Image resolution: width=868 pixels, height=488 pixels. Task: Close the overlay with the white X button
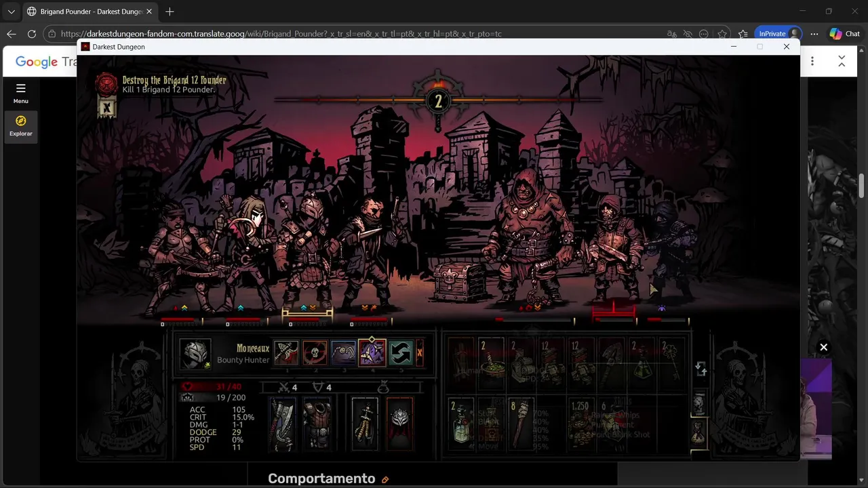pyautogui.click(x=823, y=347)
